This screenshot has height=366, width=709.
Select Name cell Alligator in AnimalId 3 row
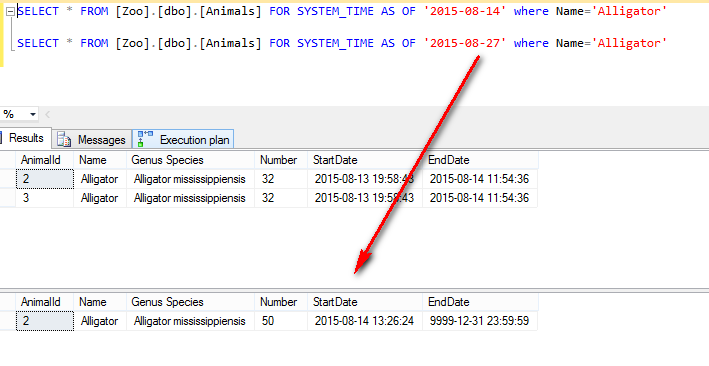(x=100, y=198)
